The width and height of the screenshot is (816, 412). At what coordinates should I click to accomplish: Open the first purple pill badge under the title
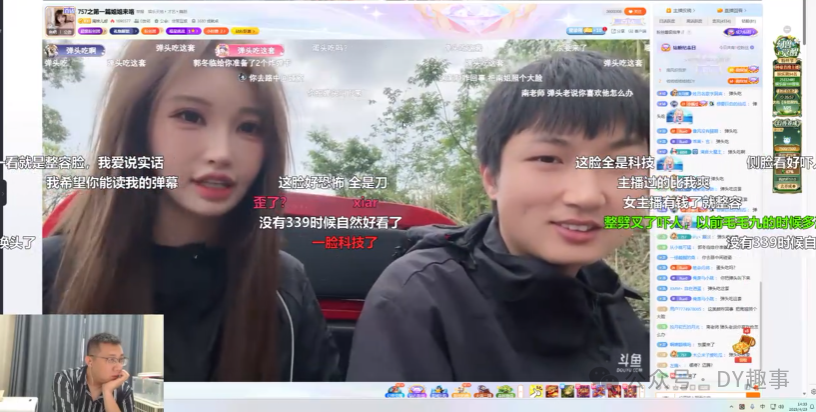[91, 31]
